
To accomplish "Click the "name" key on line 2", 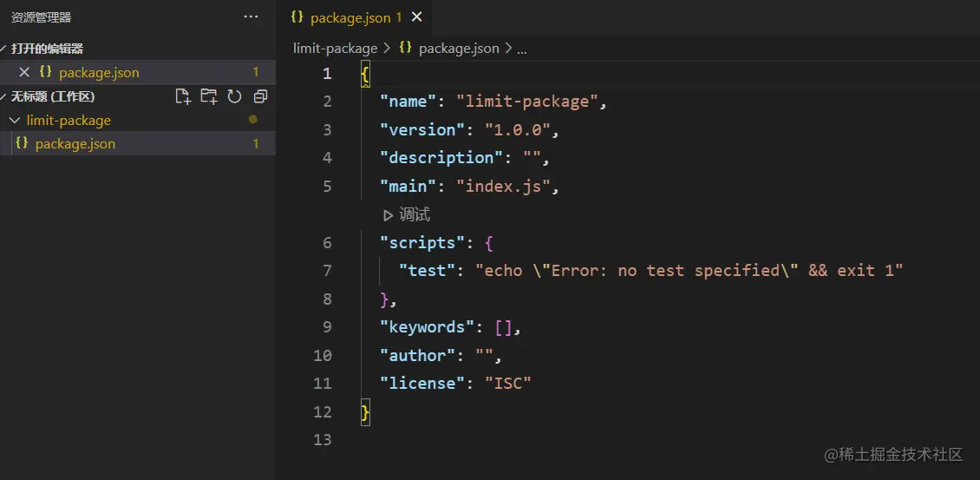I will pyautogui.click(x=408, y=102).
